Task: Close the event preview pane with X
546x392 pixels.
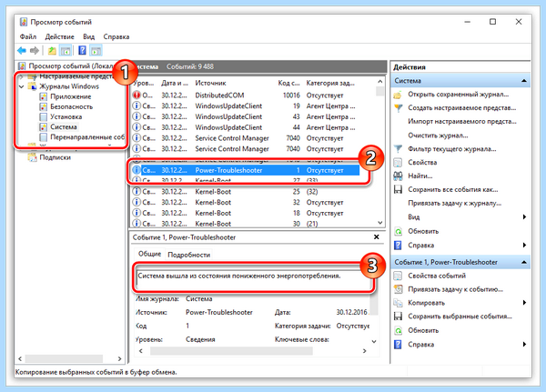Action: tap(377, 237)
